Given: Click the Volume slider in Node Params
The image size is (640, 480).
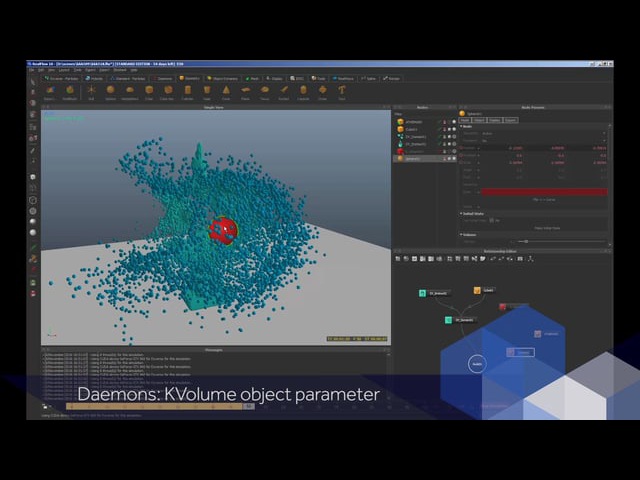Looking at the screenshot, I should [x=564, y=242].
